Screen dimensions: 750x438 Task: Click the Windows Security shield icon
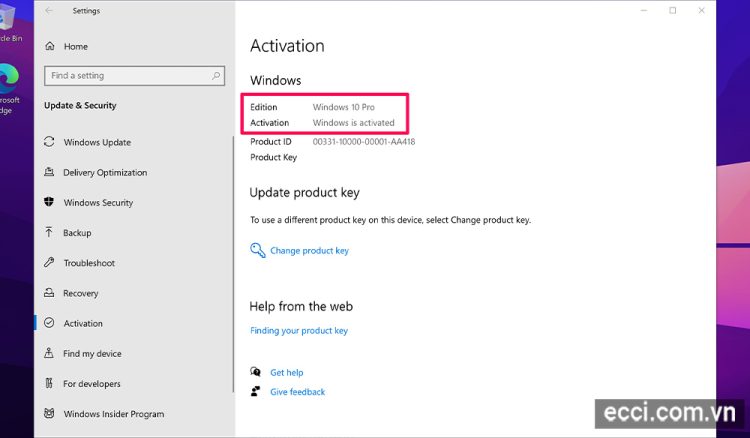click(x=49, y=202)
